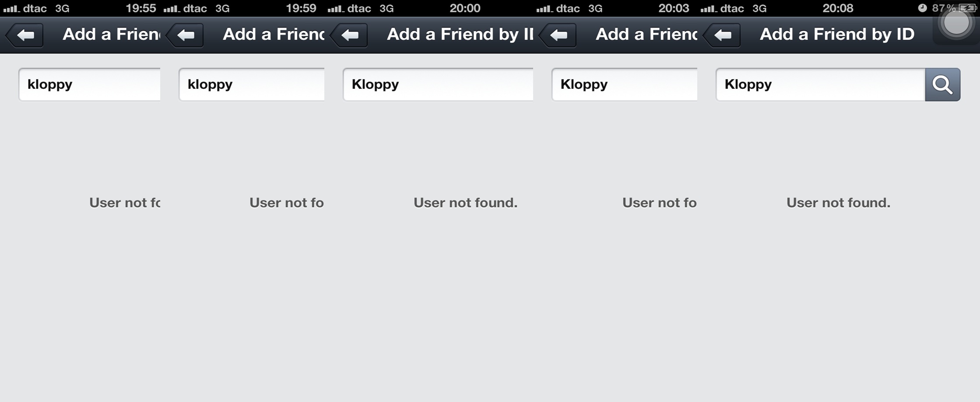Tap the dtac signal bars left of 19:55
The width and height of the screenshot is (980, 402).
pos(11,8)
